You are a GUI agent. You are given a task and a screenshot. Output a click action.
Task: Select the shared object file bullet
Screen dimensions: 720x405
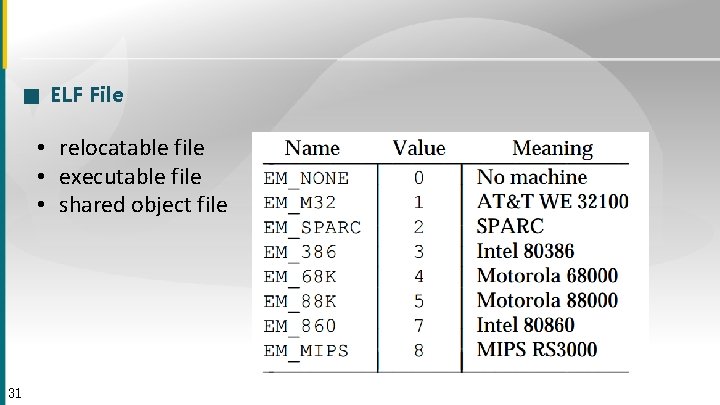pos(143,205)
